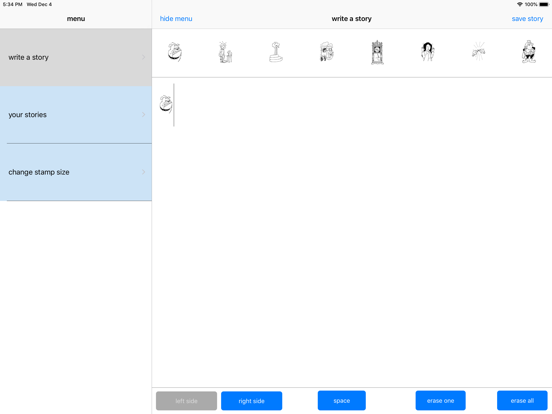Pick the woman with hat stamp
552x414 pixels.
(327, 52)
